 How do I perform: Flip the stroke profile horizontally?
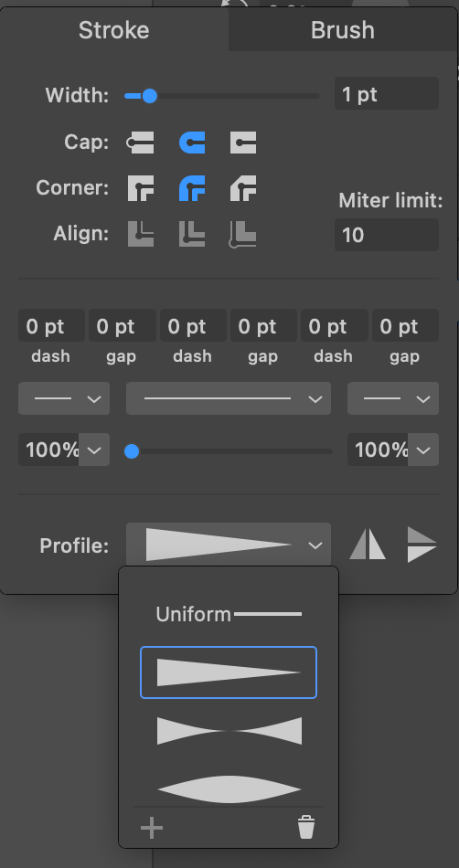368,545
